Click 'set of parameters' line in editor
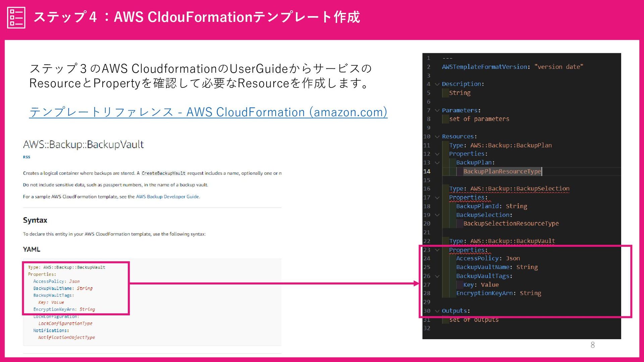Viewport: 644px width, 362px height. pos(479,119)
